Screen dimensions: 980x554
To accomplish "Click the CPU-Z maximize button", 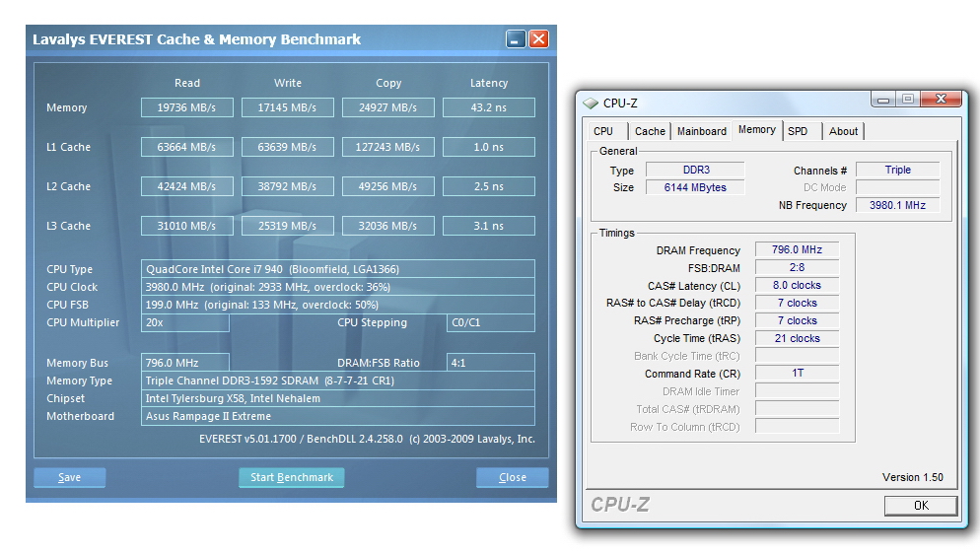I will click(907, 99).
